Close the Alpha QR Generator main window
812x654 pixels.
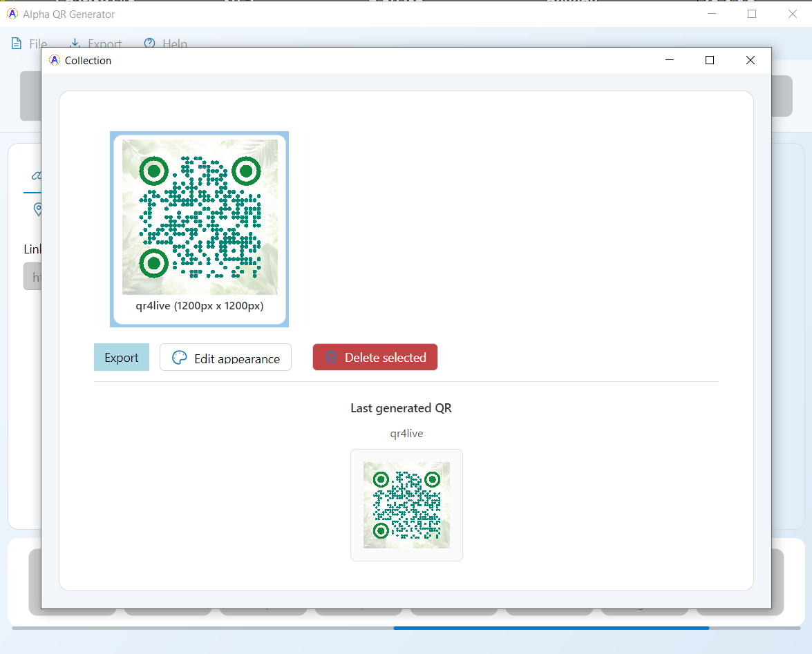tap(793, 14)
